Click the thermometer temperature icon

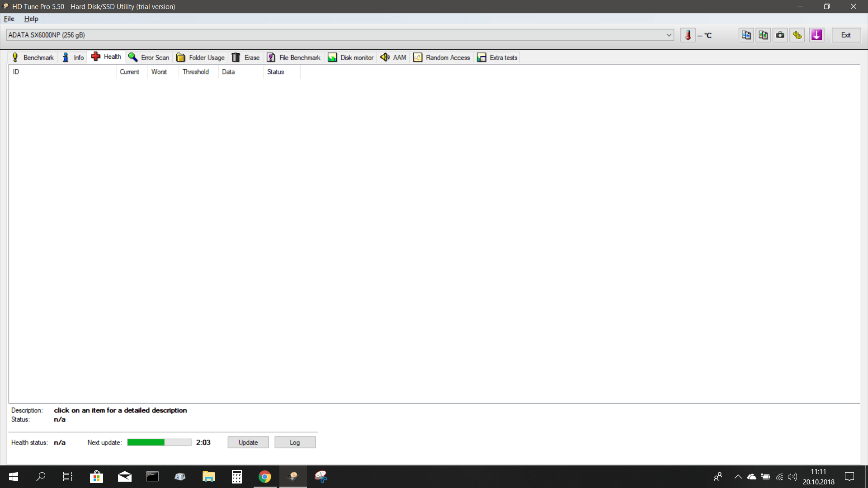coord(688,35)
